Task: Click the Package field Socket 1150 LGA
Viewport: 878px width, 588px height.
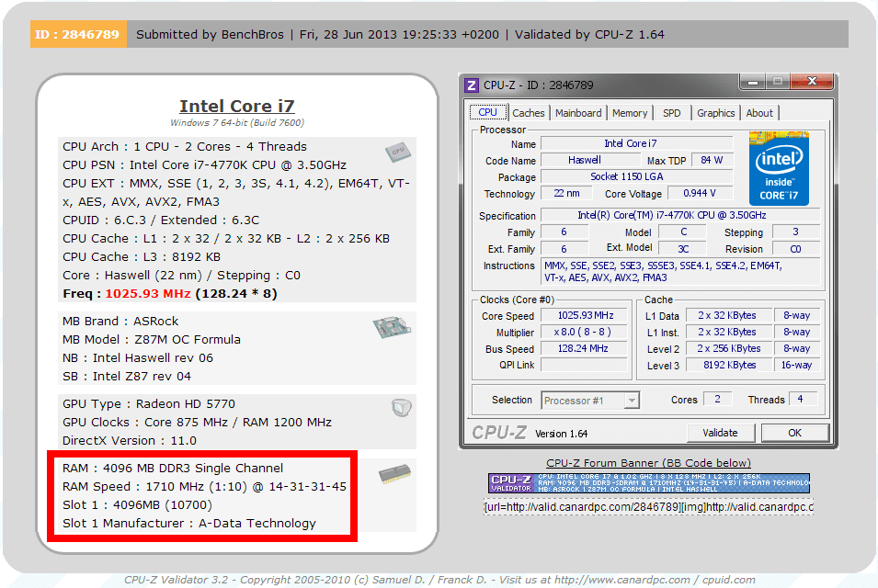Action: coord(637,176)
